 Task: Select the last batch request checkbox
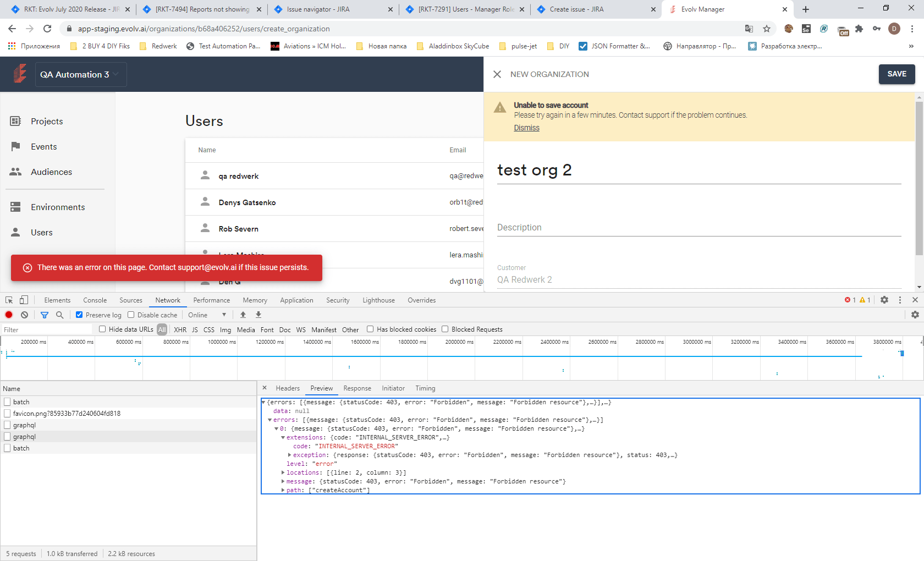[x=7, y=448]
